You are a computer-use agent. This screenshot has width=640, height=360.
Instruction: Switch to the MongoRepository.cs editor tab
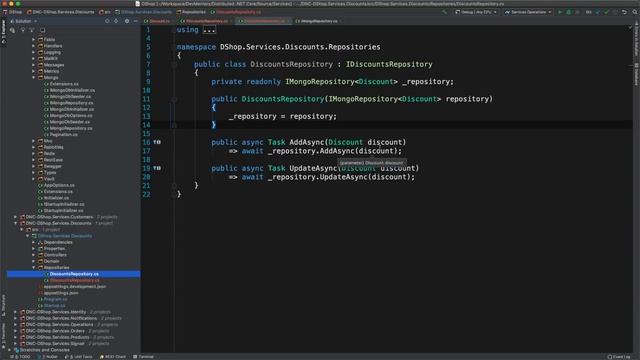(x=319, y=21)
